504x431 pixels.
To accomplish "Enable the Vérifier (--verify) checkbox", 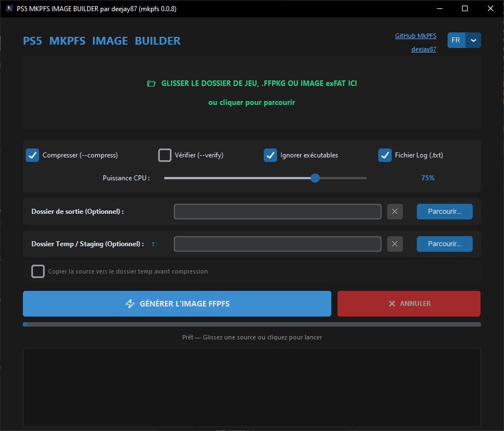I will tap(165, 155).
